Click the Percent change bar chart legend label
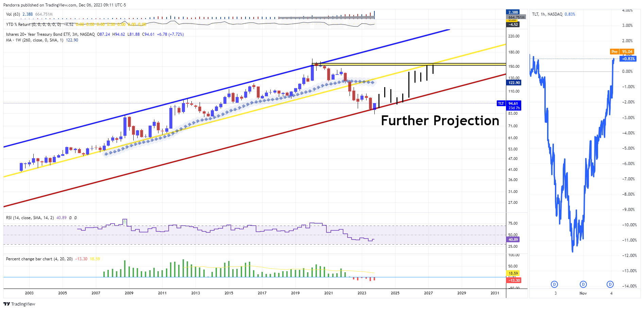This screenshot has width=644, height=310. tap(39, 259)
